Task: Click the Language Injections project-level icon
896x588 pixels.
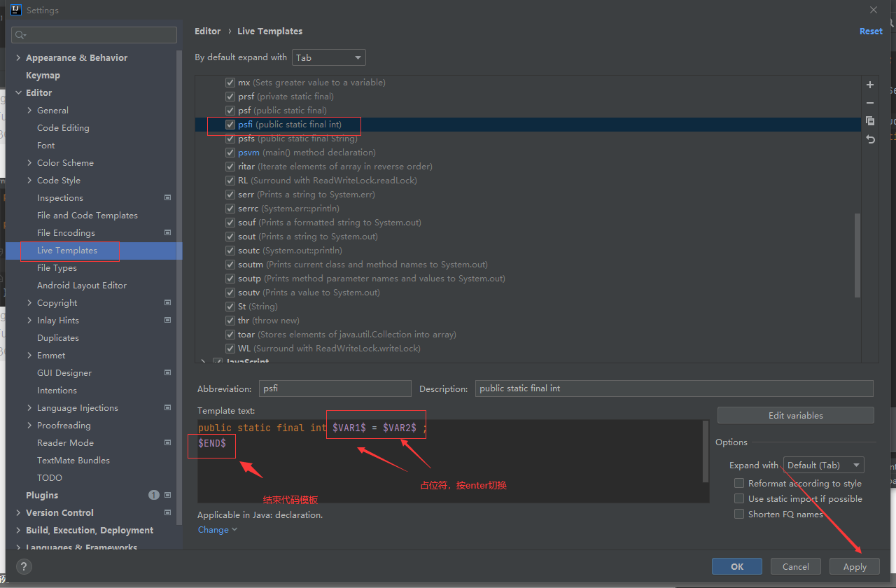Action: click(167, 407)
